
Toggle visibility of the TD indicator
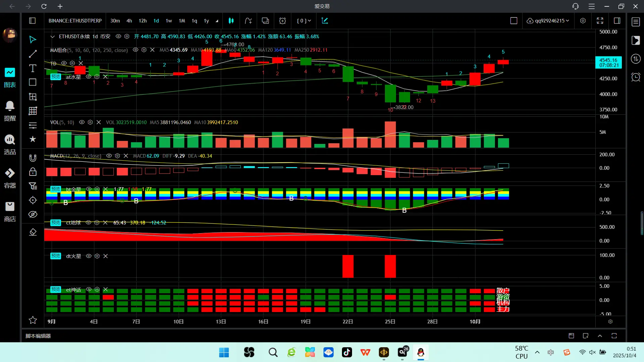(64, 63)
